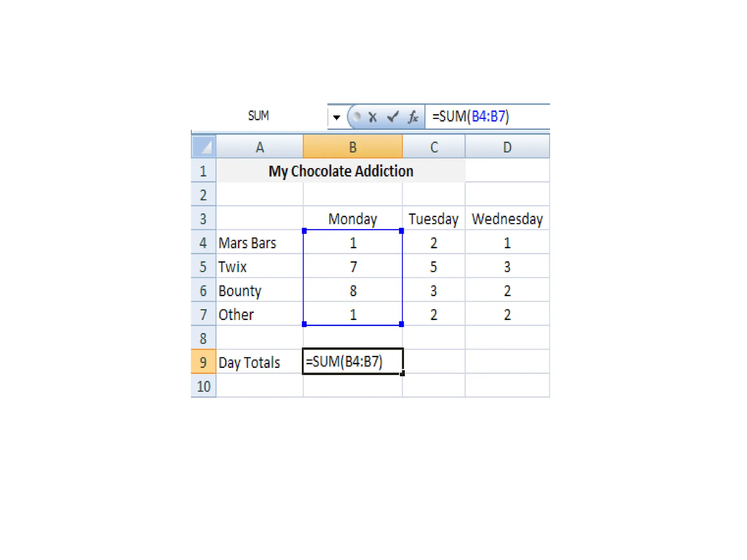Select column B header
The height and width of the screenshot is (560, 747).
[x=352, y=147]
